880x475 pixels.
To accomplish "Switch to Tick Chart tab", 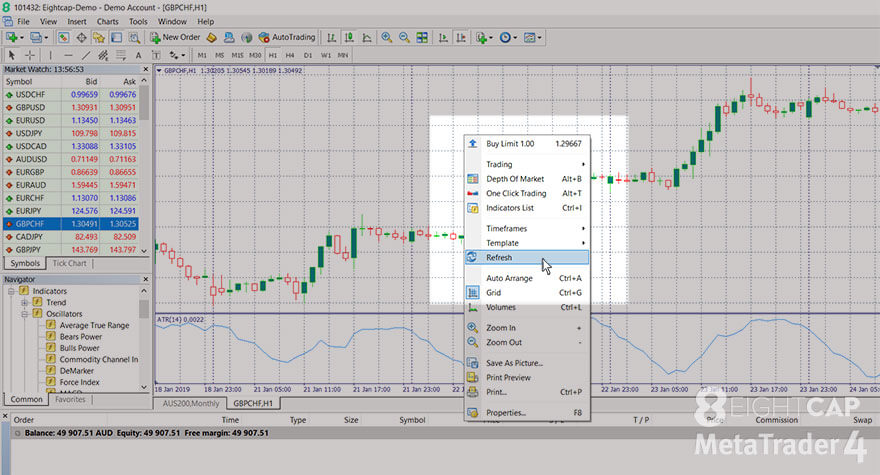I will [70, 263].
